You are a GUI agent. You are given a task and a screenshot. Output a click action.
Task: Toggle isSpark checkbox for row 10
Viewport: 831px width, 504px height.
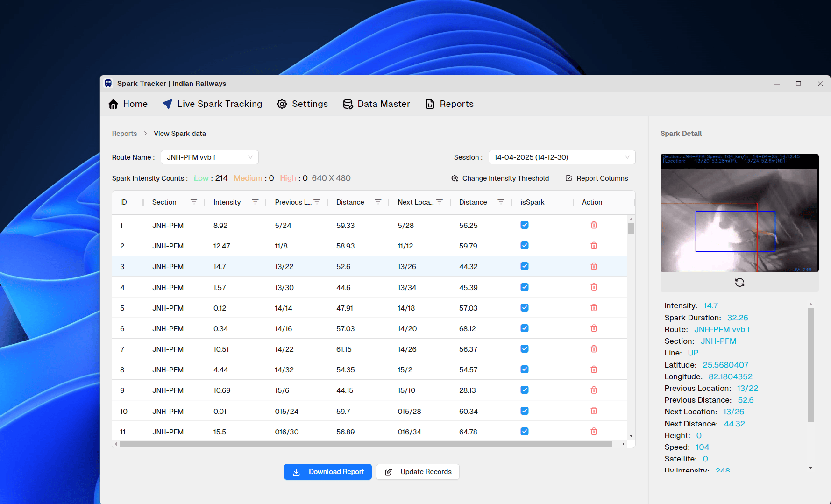[525, 411]
